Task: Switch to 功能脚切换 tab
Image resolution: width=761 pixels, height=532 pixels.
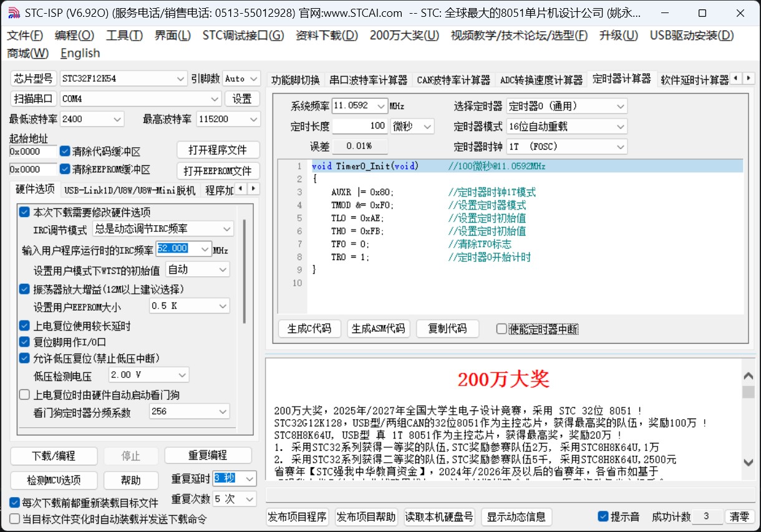Action: (x=295, y=80)
